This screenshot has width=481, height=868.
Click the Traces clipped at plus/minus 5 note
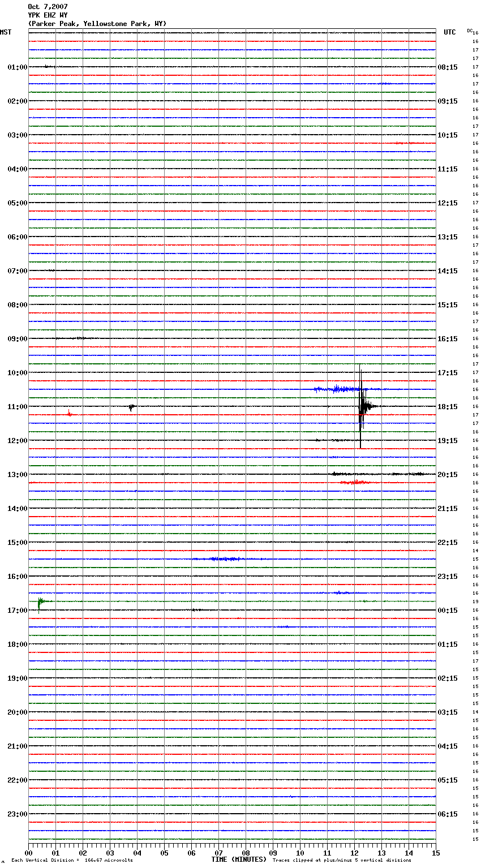(x=342, y=860)
